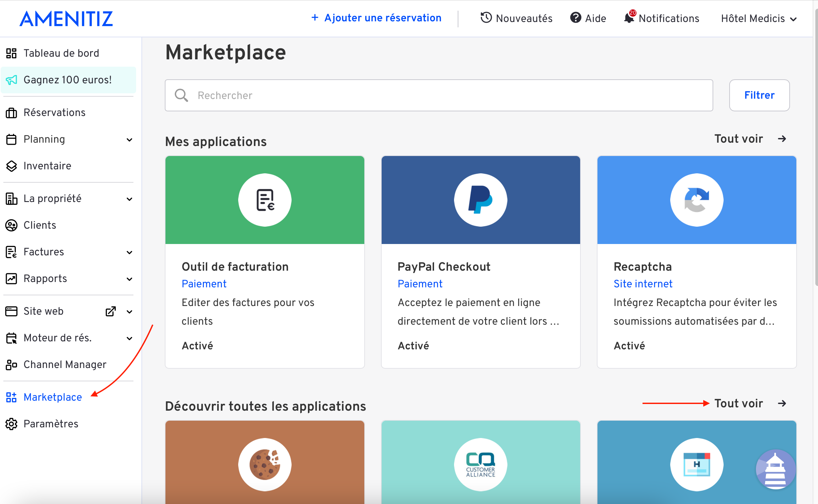Click the Planning calendar icon
818x504 pixels.
click(11, 139)
